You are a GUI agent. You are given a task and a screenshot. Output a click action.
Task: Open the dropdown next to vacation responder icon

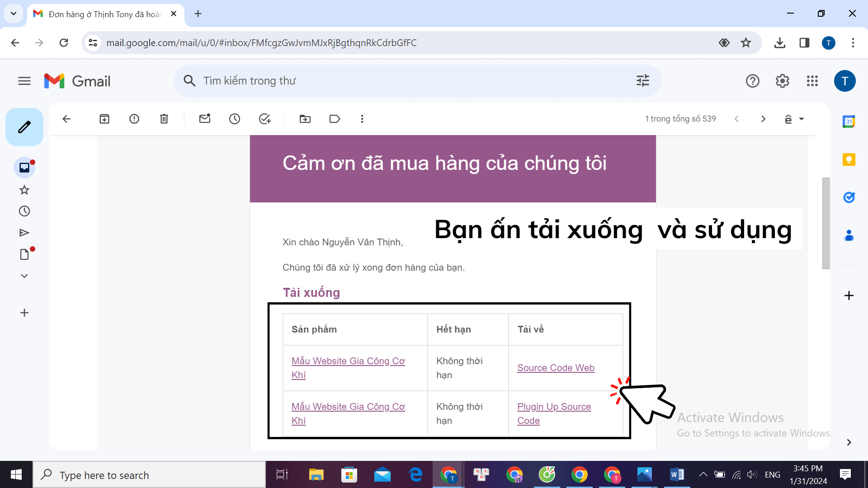click(802, 119)
